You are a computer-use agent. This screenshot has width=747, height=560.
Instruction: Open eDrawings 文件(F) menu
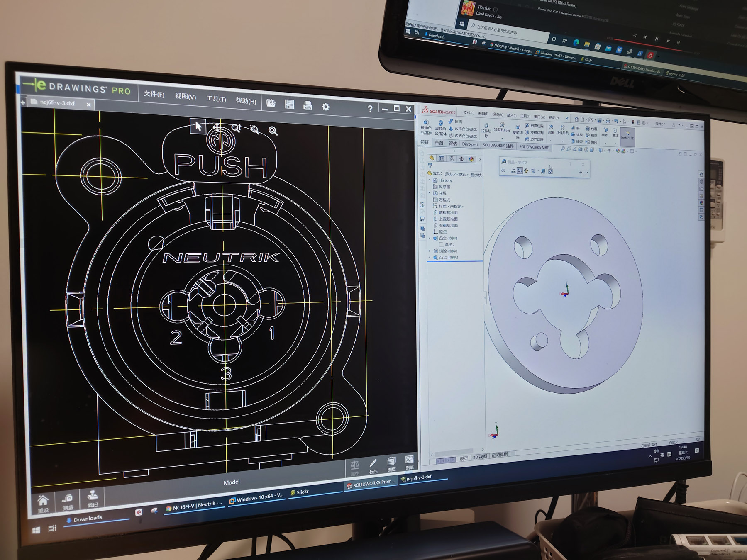[x=154, y=94]
